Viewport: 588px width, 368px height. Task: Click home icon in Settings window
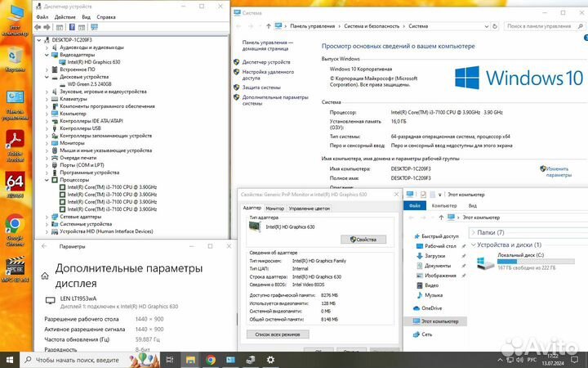click(45, 276)
